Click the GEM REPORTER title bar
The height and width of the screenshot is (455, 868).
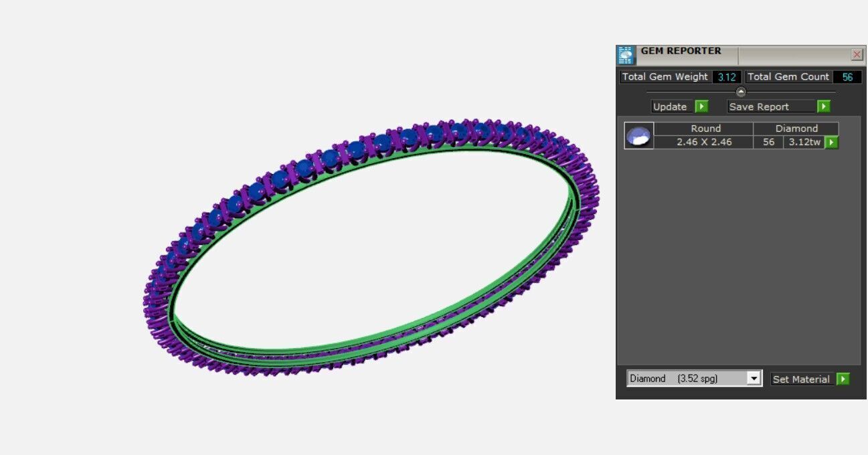coord(740,55)
